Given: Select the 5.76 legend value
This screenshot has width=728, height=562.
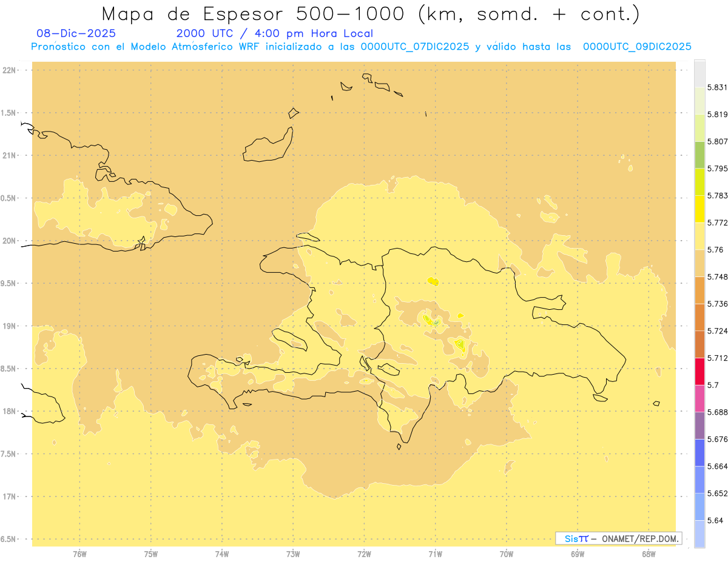Looking at the screenshot, I should coord(715,249).
